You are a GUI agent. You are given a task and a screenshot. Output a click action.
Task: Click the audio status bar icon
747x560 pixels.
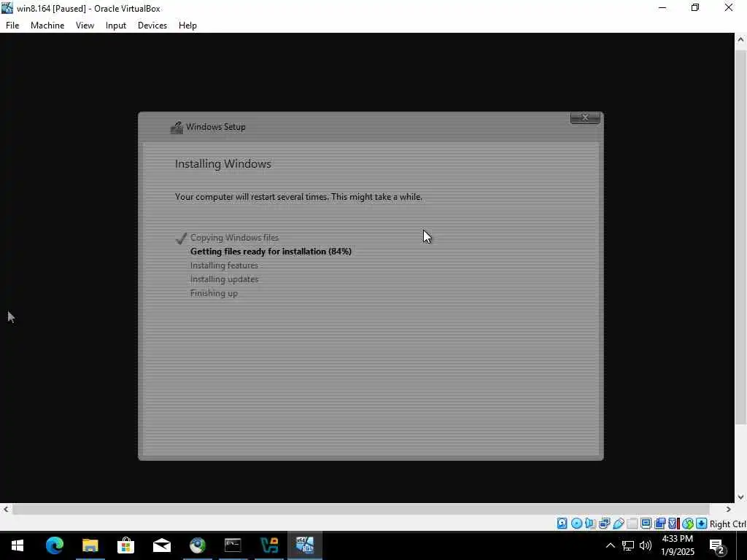[x=590, y=524]
